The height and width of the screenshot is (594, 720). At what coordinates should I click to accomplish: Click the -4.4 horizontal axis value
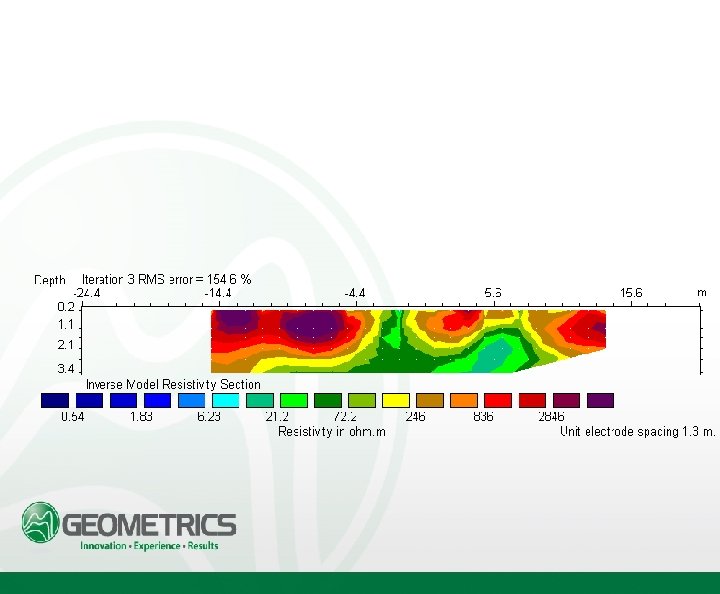click(x=354, y=293)
